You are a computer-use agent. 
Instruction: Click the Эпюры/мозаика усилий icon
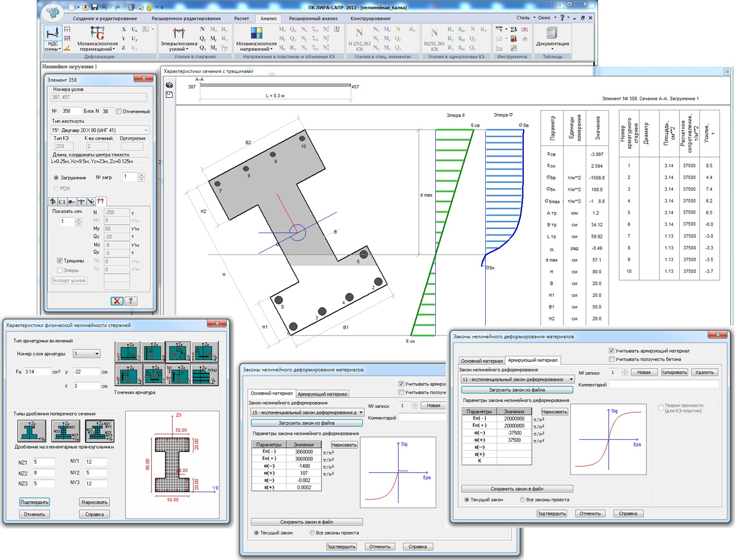[179, 33]
